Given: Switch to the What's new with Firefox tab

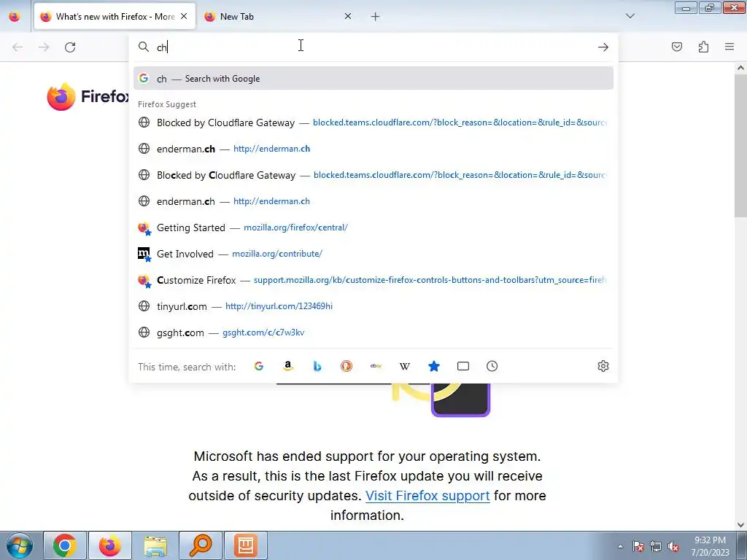Looking at the screenshot, I should point(115,17).
